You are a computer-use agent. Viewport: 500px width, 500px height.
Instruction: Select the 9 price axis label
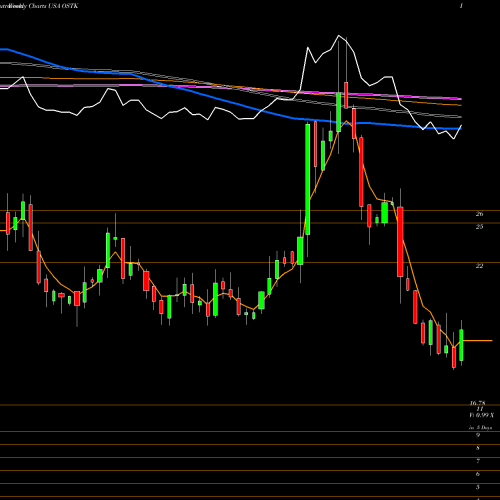coord(478,435)
